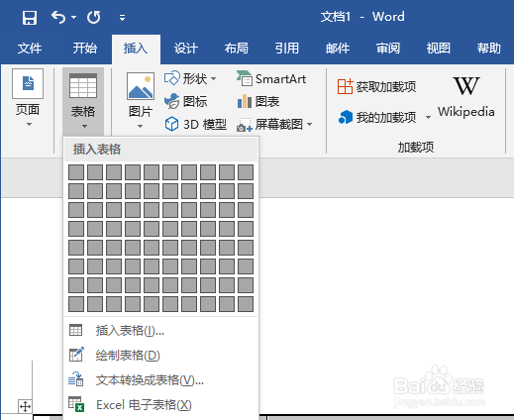Image resolution: width=514 pixels, height=420 pixels.
Task: Switch to the 审阅 tab
Action: pyautogui.click(x=388, y=49)
